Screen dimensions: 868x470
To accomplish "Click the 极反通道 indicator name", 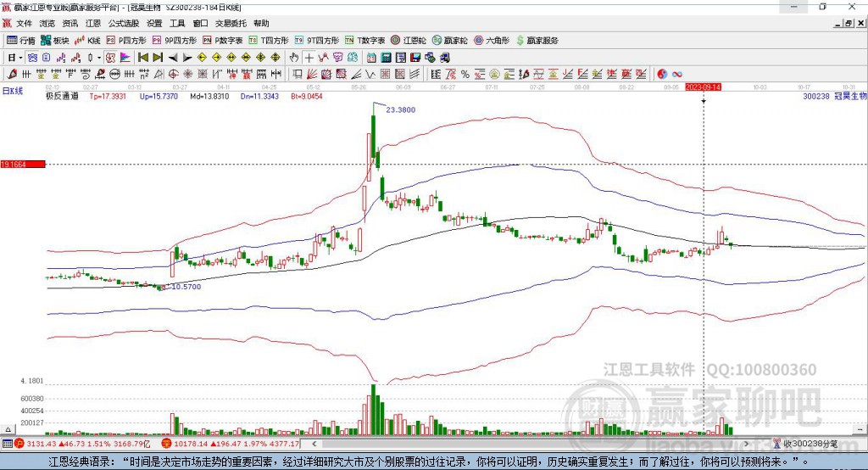I will (x=62, y=96).
